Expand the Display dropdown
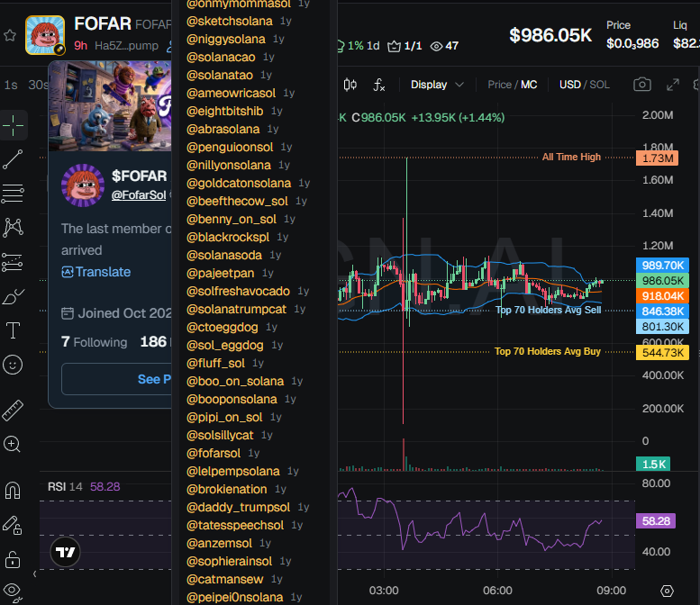 437,85
